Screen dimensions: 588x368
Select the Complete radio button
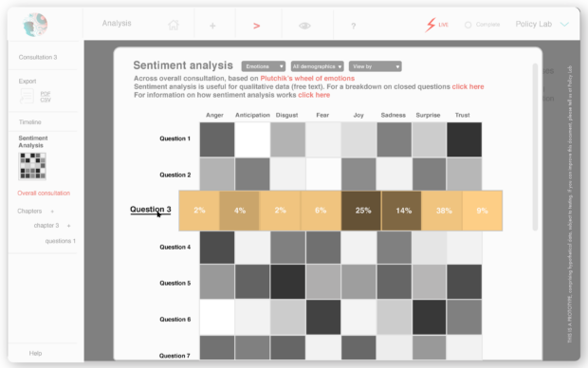468,25
